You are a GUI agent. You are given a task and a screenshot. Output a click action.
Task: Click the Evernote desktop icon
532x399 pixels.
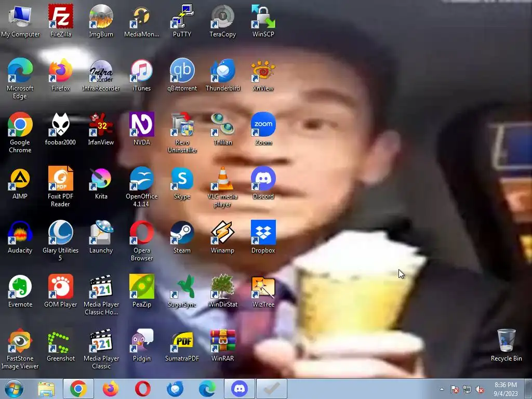tap(20, 291)
